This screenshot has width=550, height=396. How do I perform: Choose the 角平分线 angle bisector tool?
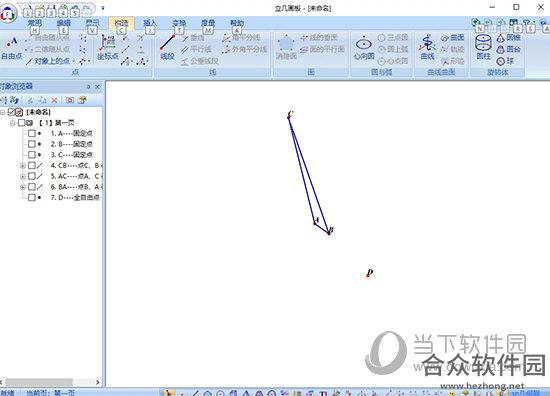(241, 38)
